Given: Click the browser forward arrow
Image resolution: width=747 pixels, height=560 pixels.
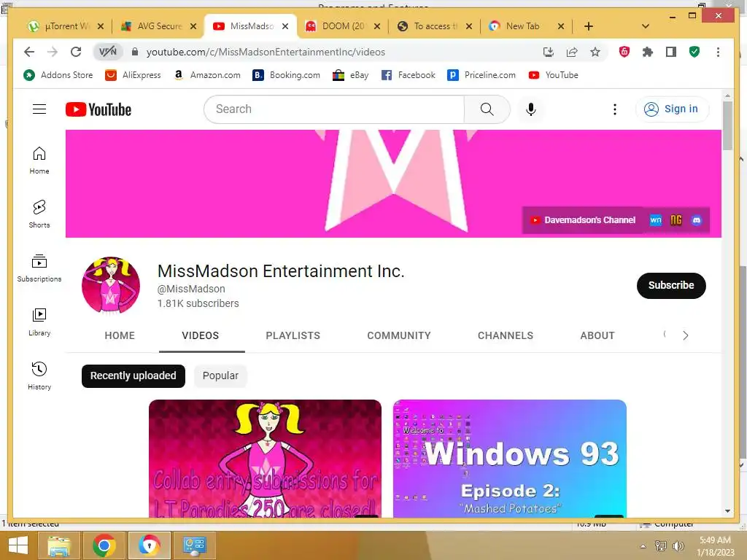Looking at the screenshot, I should click(53, 52).
